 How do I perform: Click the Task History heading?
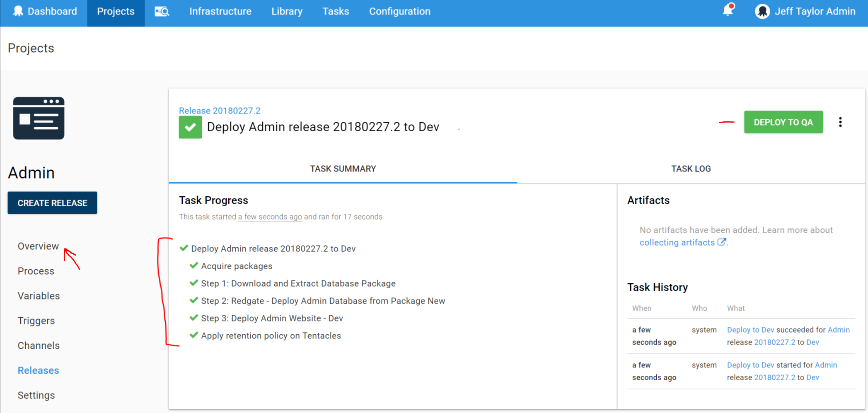tap(658, 287)
